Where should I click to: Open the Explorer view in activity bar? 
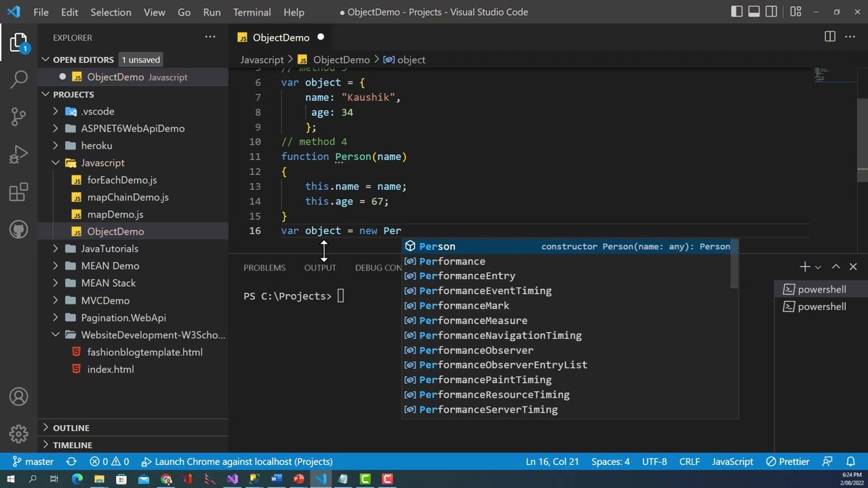pyautogui.click(x=18, y=43)
